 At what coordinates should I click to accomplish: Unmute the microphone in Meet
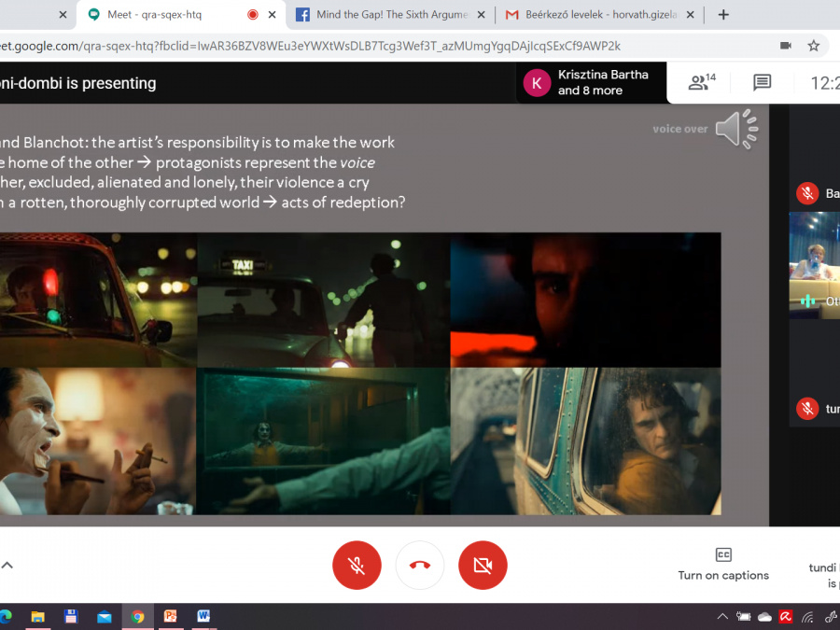[x=357, y=565]
